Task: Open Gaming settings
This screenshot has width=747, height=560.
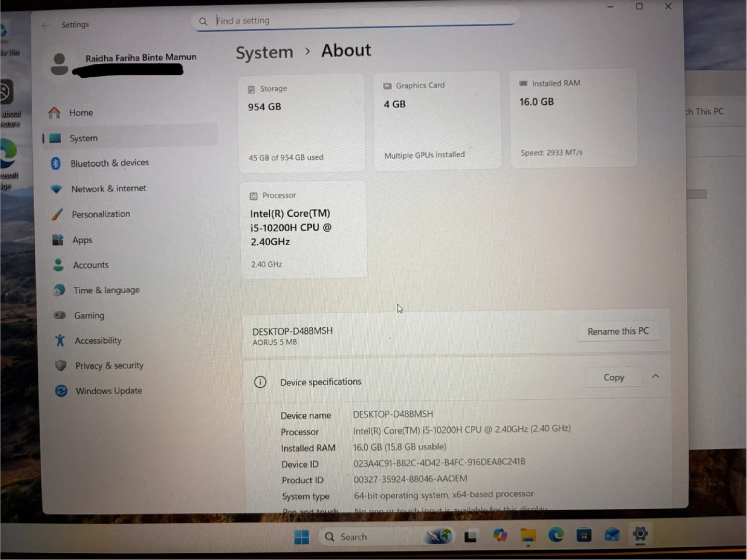Action: pos(89,315)
